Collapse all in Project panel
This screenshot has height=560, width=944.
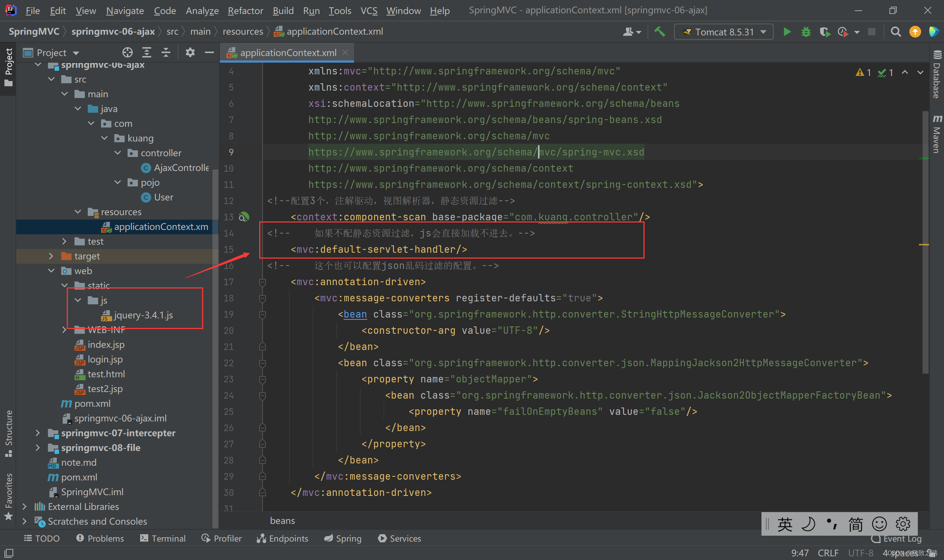(166, 52)
